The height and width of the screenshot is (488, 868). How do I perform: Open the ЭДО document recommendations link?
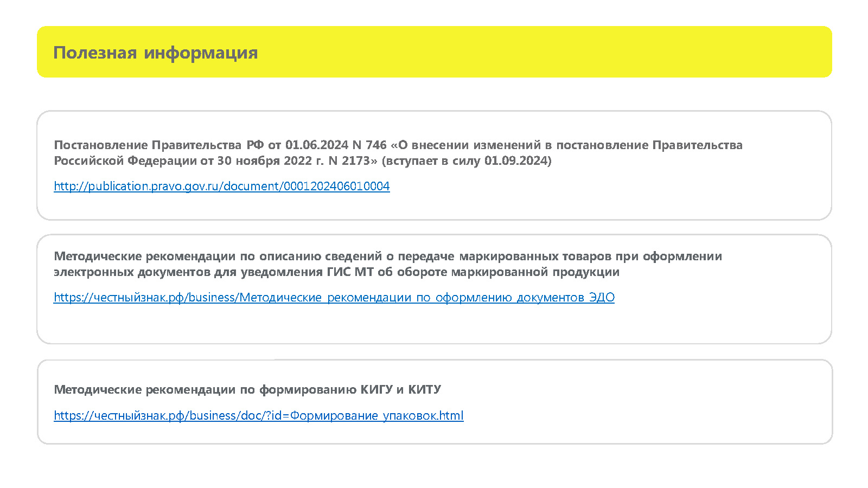click(x=334, y=297)
